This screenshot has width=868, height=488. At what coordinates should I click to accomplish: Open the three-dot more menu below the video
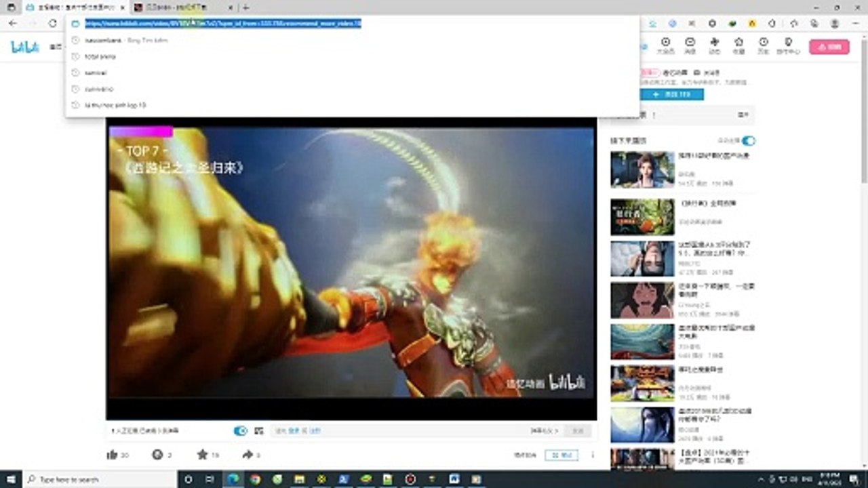coord(593,455)
